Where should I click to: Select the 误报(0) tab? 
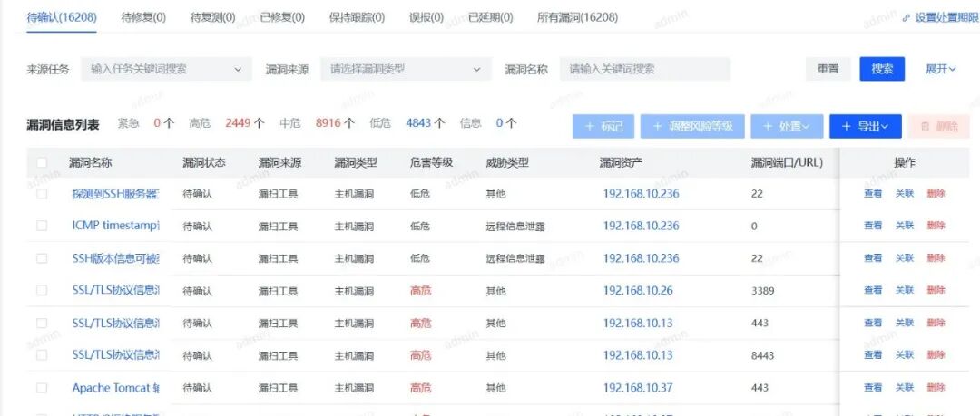click(x=426, y=17)
